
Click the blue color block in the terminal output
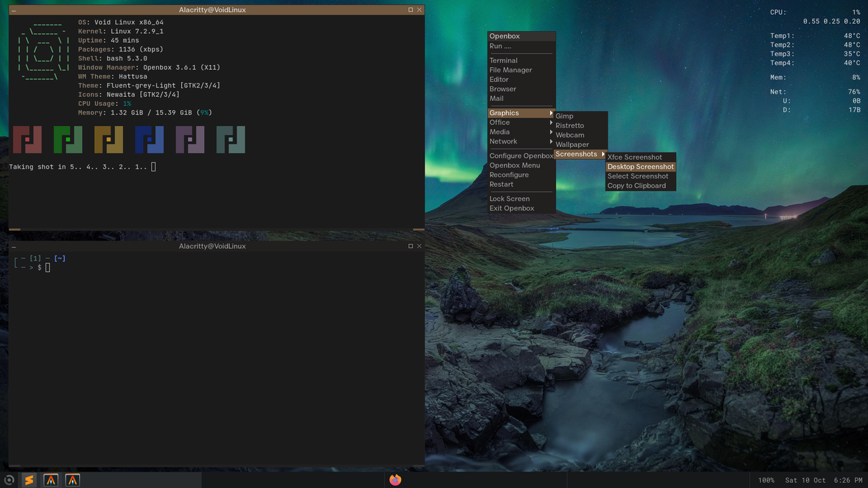(x=149, y=140)
